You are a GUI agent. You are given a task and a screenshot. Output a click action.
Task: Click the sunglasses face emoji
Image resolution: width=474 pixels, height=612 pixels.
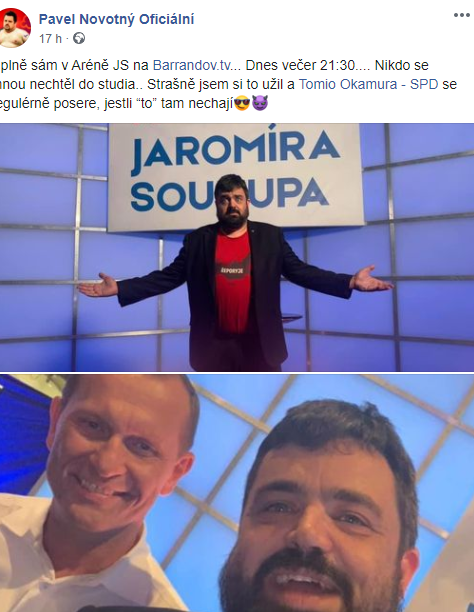(242, 104)
